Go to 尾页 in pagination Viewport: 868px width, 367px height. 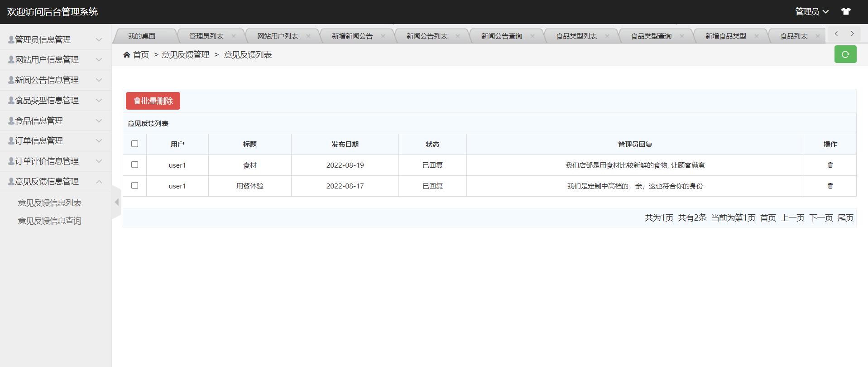point(845,218)
